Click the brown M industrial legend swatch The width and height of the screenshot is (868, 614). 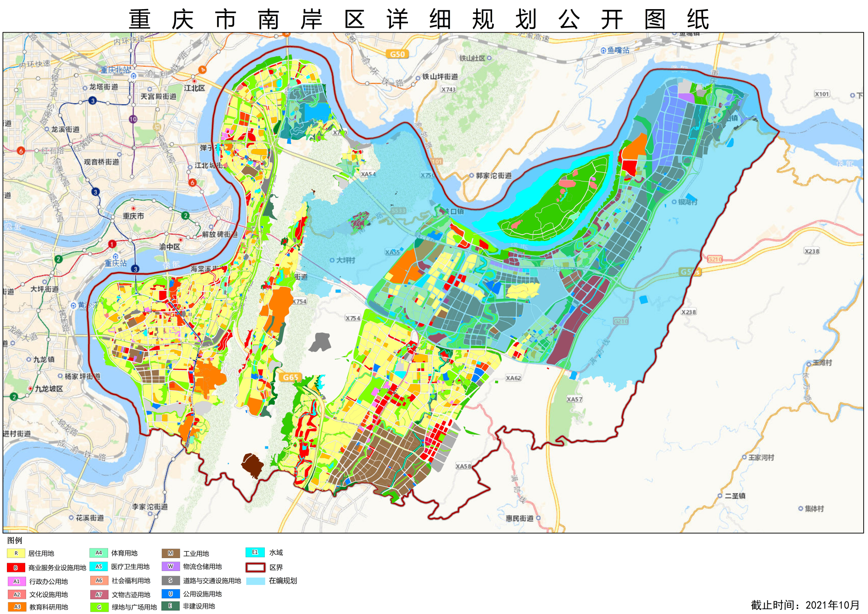click(x=171, y=553)
